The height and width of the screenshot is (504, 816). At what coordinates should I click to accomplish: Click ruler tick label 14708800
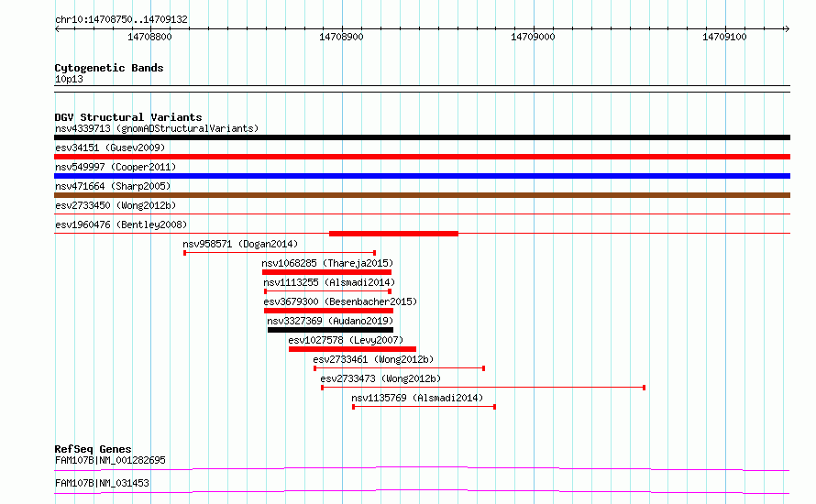coord(149,37)
